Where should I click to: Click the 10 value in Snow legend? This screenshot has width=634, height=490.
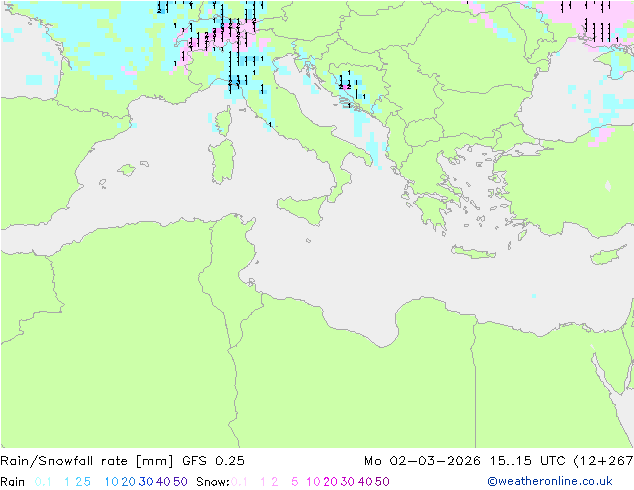313,482
